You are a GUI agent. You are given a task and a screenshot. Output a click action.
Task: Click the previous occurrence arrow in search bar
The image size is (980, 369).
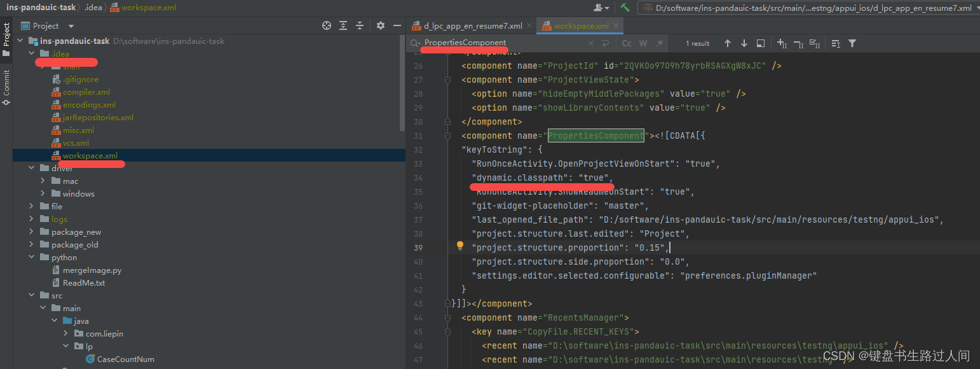[x=728, y=43]
